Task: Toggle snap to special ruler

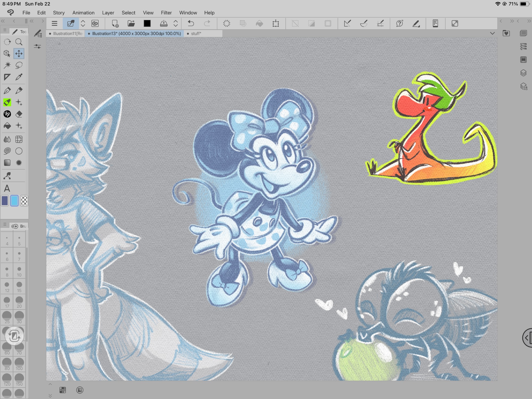Action: tap(364, 23)
